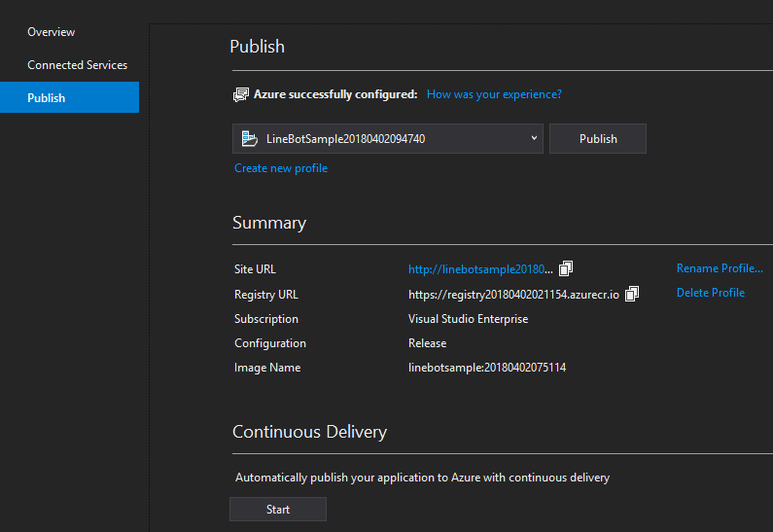The width and height of the screenshot is (773, 532).
Task: Click the Visual Studio Enterprise subscription value
Action: 468,319
